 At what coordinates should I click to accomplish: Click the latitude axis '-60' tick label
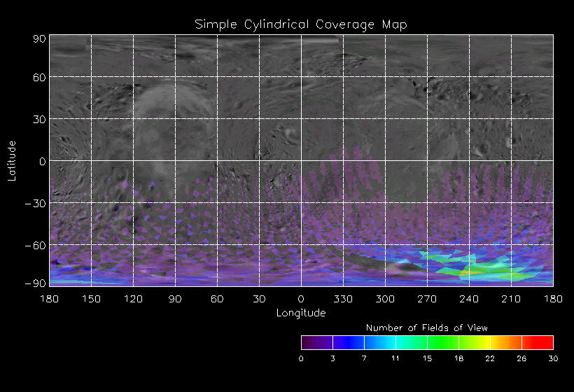36,246
